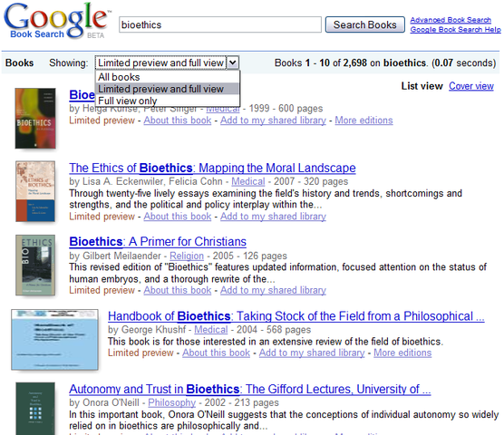504x435 pixels.
Task: Click author text 'by Onora O'Neill'
Action: (104, 402)
